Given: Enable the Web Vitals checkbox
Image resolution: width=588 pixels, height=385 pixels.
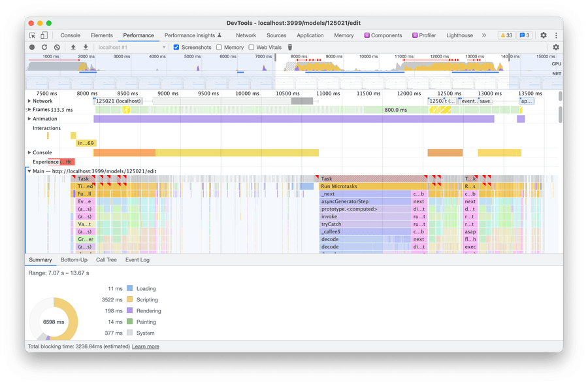Looking at the screenshot, I should click(x=252, y=47).
